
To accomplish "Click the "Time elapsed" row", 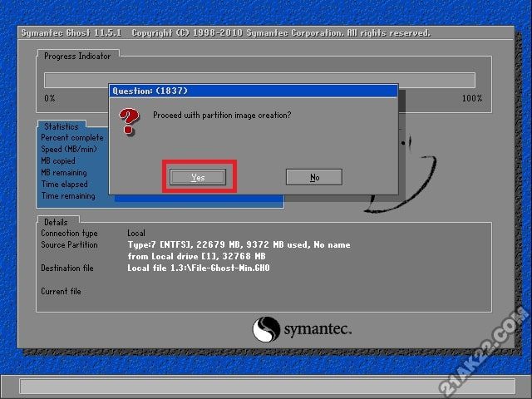I will 65,185.
